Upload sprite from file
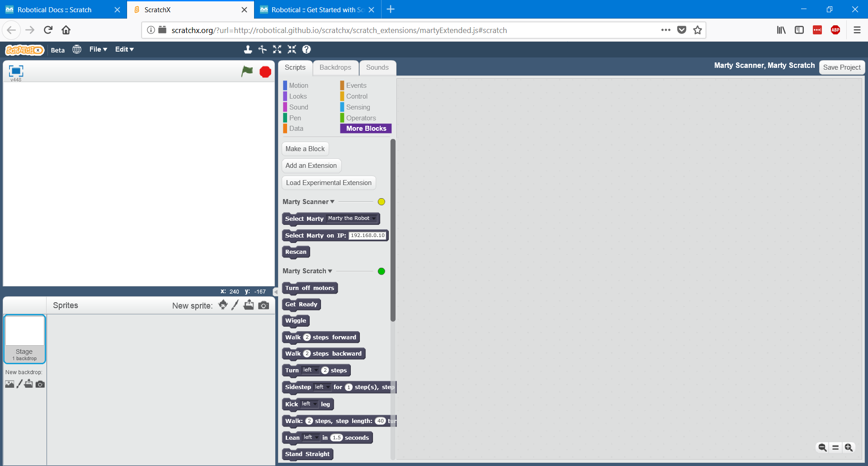 pos(249,305)
